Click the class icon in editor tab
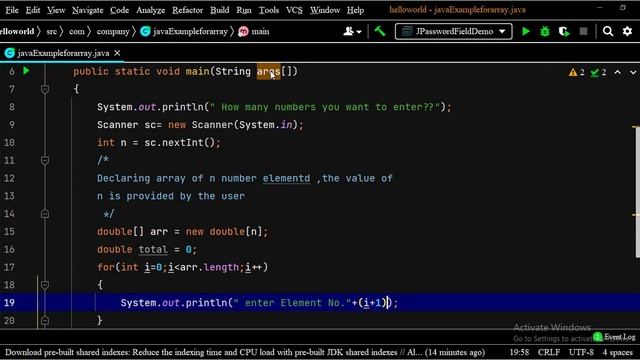 click(x=10, y=53)
